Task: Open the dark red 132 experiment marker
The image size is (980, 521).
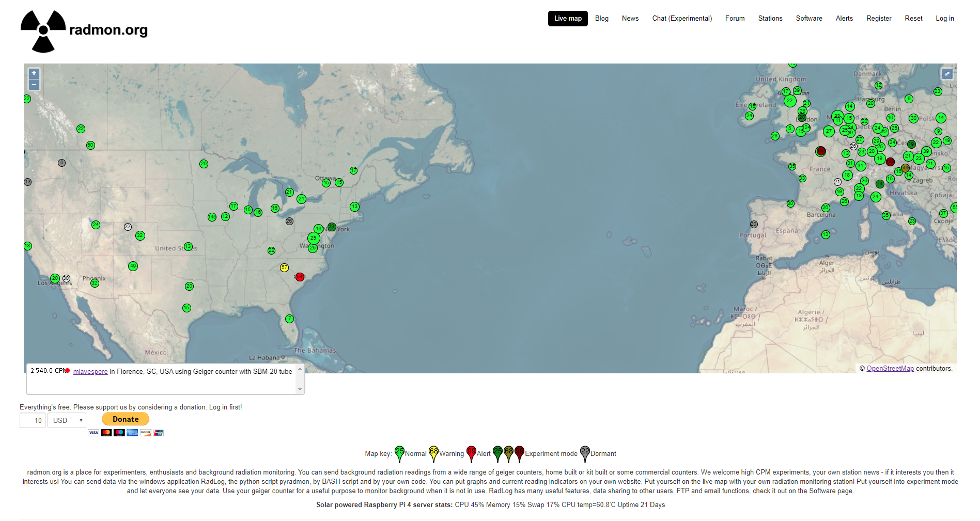Action: pos(890,162)
